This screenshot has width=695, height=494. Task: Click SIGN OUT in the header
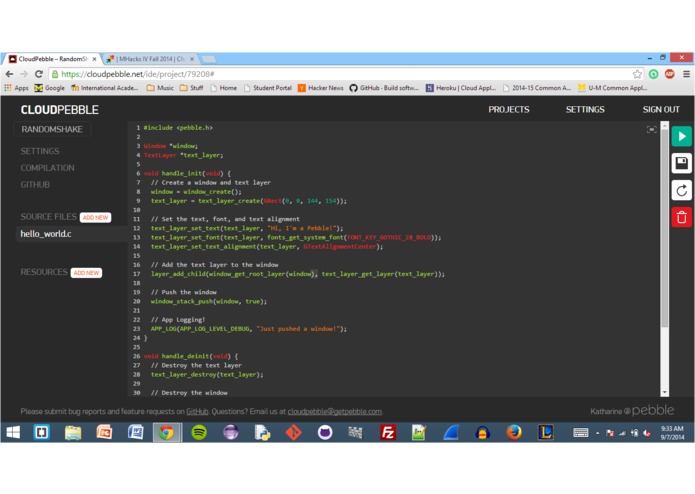pyautogui.click(x=661, y=109)
